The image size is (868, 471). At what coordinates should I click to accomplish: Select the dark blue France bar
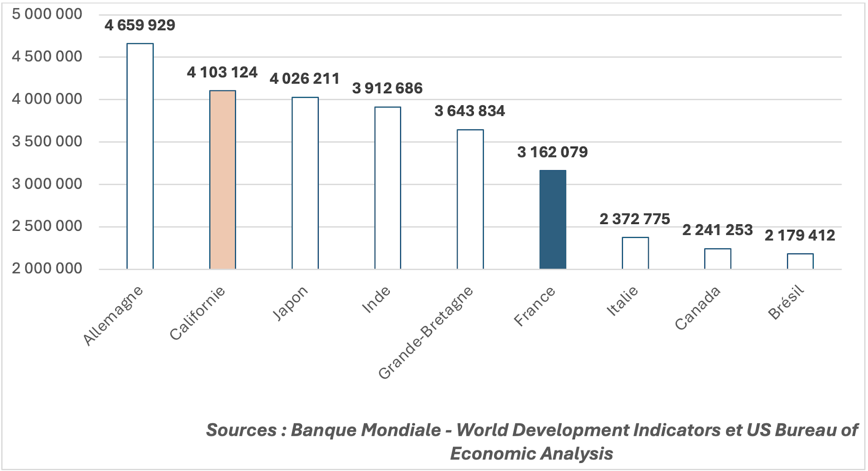[552, 219]
